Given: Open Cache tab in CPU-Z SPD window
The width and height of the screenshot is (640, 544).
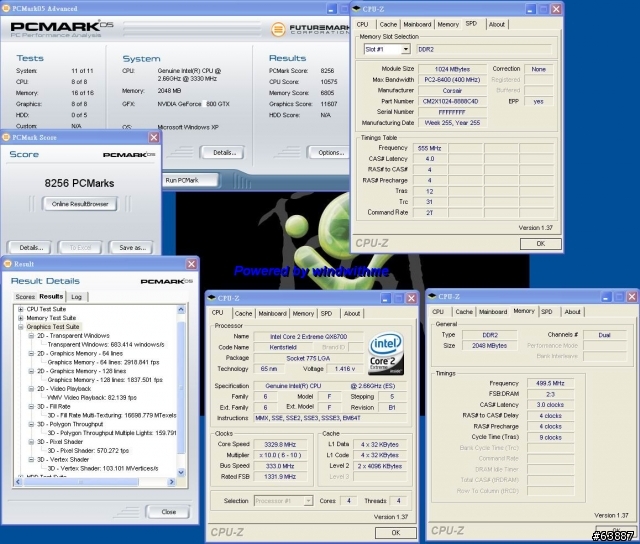Looking at the screenshot, I should [x=388, y=24].
